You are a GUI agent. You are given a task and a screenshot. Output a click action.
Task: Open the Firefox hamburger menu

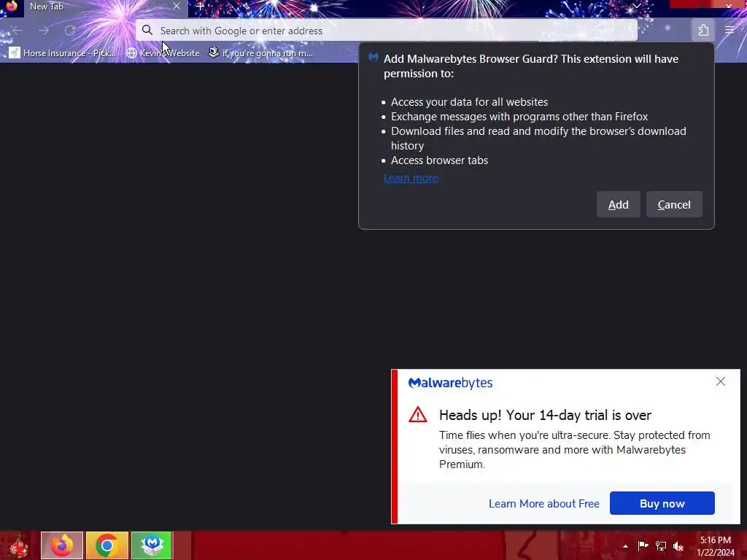tap(729, 30)
